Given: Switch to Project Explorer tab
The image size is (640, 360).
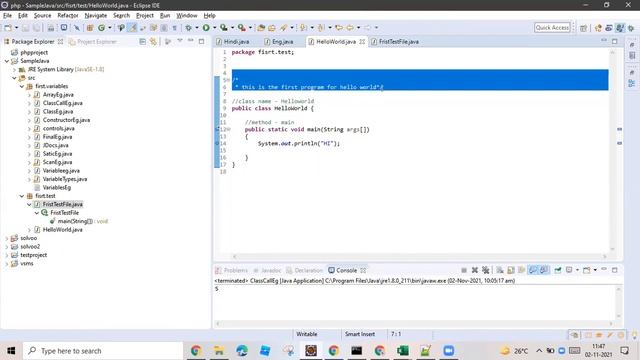Looking at the screenshot, I should [x=93, y=42].
